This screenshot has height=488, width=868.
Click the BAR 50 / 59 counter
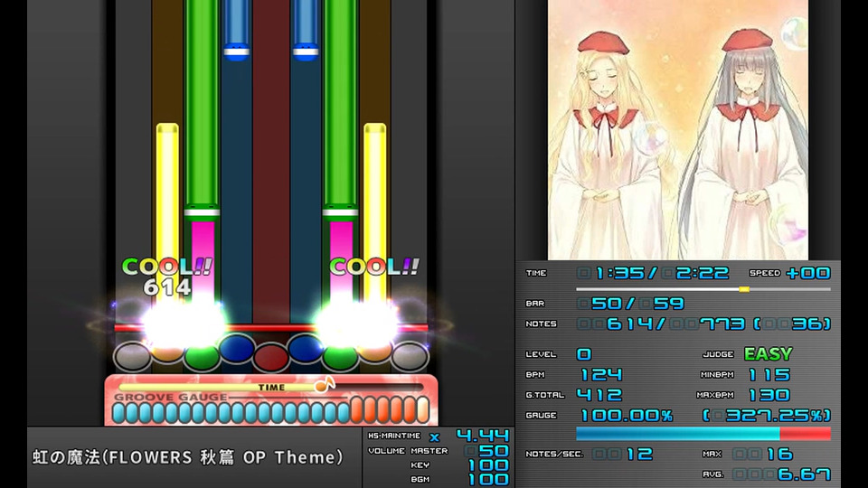click(630, 304)
